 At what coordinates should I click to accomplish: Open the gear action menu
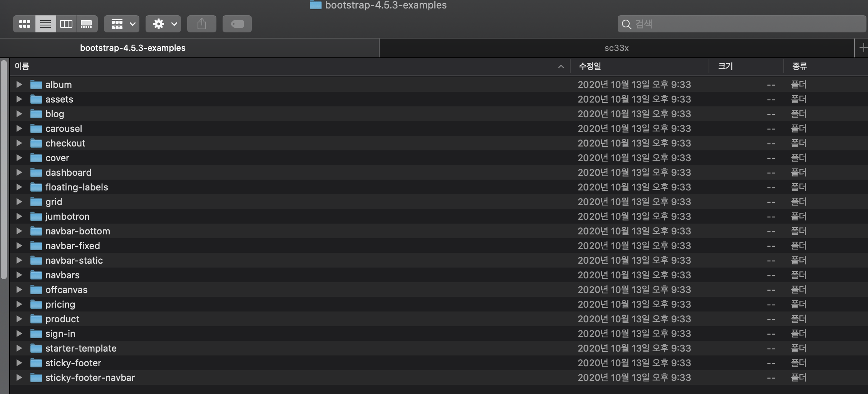click(x=163, y=24)
